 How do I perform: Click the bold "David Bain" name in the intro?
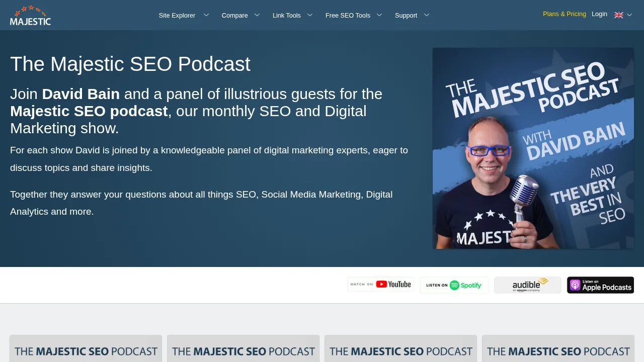click(81, 94)
